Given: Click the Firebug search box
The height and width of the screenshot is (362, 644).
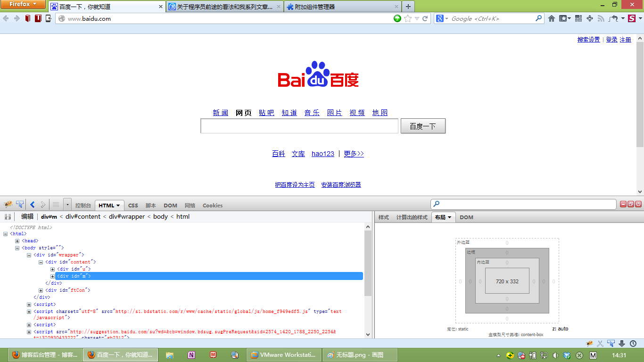Looking at the screenshot, I should [x=523, y=204].
